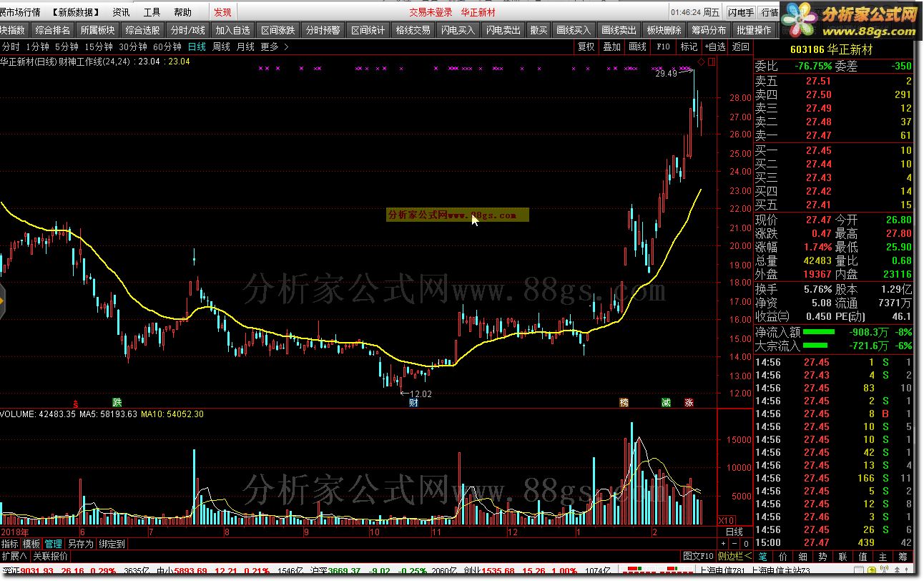Switch to the 发现 tab
Image resolution: width=924 pixels, height=581 pixels.
pyautogui.click(x=222, y=12)
